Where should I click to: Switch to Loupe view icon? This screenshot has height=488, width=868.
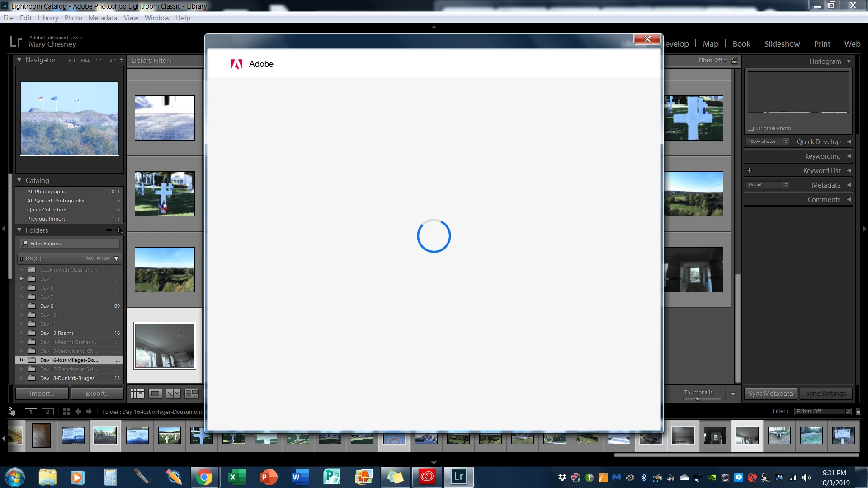[x=155, y=394]
